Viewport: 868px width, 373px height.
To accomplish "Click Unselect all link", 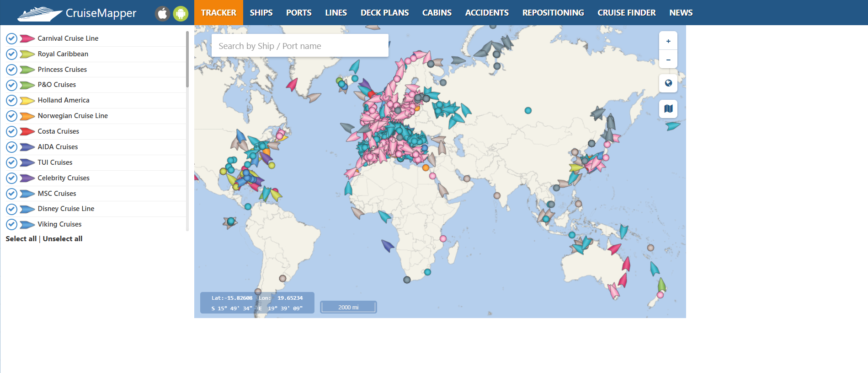I will point(63,239).
